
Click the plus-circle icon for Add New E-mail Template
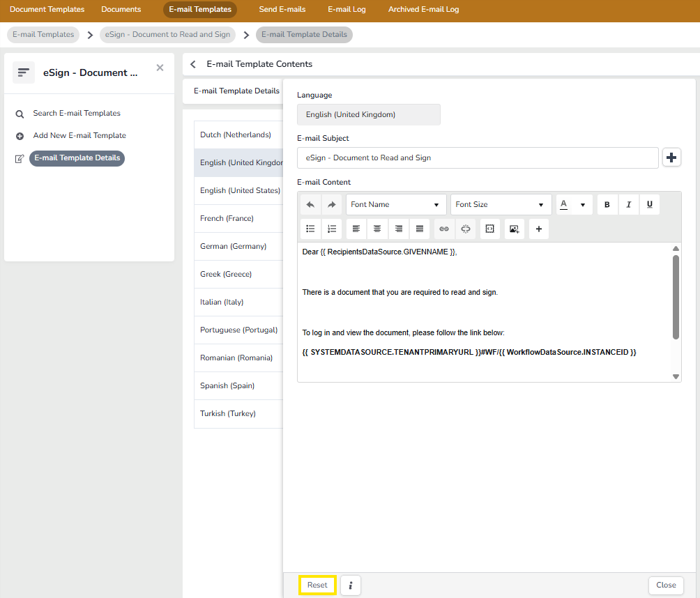coord(20,136)
